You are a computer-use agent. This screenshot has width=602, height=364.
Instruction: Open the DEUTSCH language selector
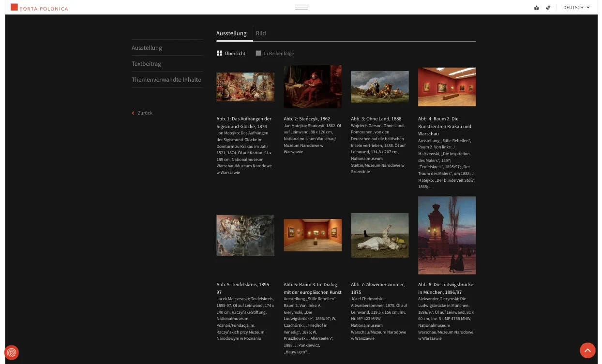click(x=575, y=7)
